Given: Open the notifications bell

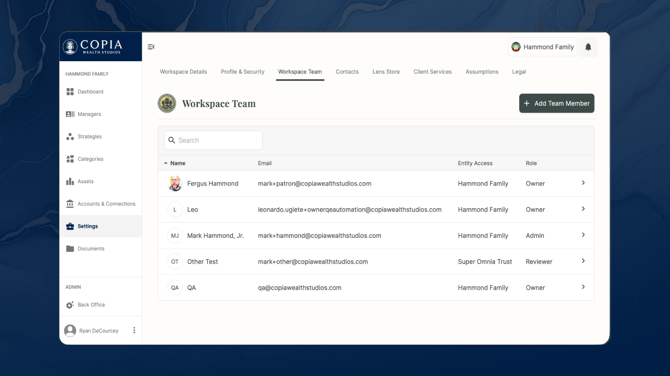Looking at the screenshot, I should point(588,47).
